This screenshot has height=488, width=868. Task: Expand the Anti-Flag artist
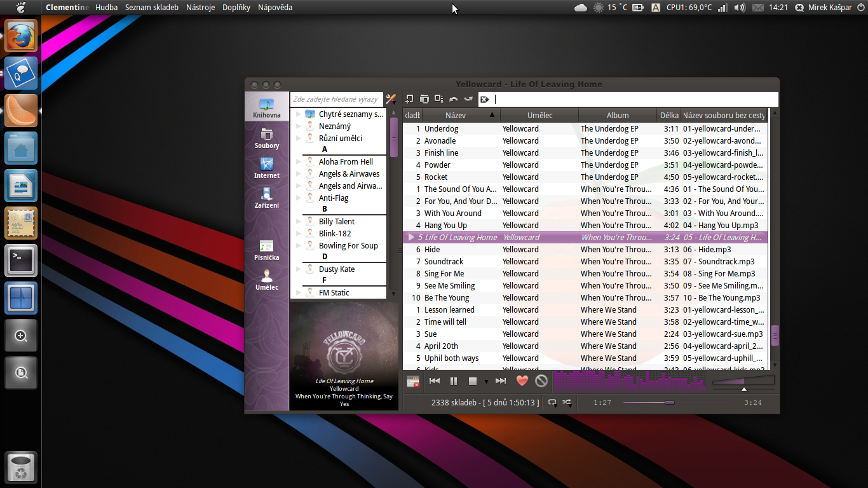pyautogui.click(x=299, y=198)
